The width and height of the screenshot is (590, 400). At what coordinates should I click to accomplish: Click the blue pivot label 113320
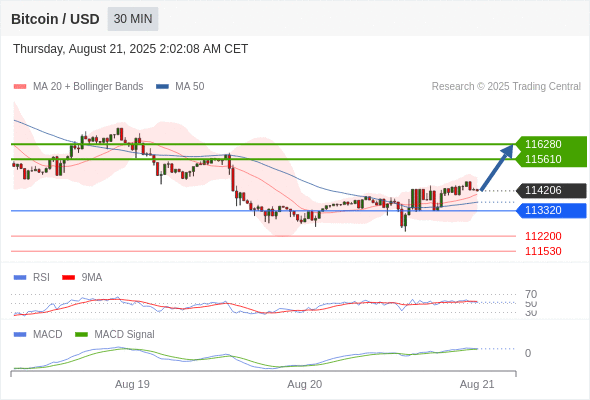[x=552, y=210]
